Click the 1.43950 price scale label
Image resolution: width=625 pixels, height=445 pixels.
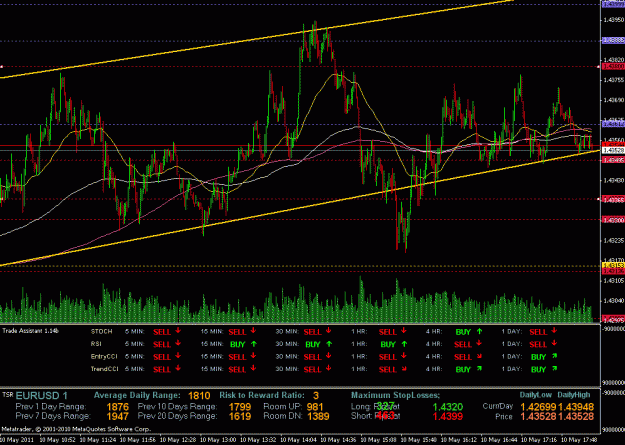[x=614, y=20]
